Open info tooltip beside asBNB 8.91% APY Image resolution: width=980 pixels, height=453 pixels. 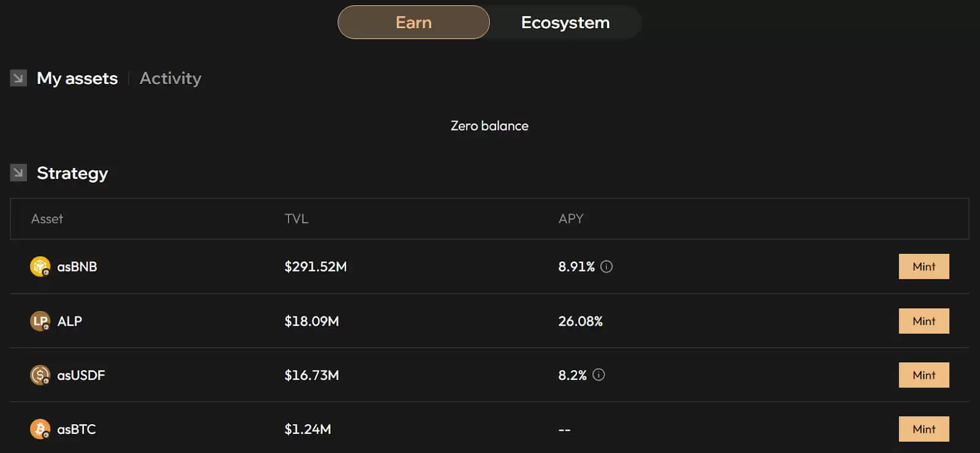pyautogui.click(x=606, y=267)
